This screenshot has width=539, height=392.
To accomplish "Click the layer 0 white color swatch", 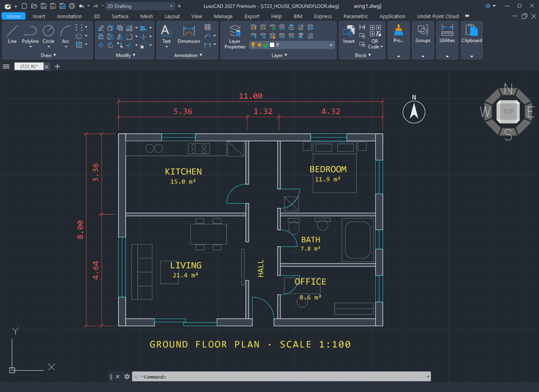I will pyautogui.click(x=272, y=45).
